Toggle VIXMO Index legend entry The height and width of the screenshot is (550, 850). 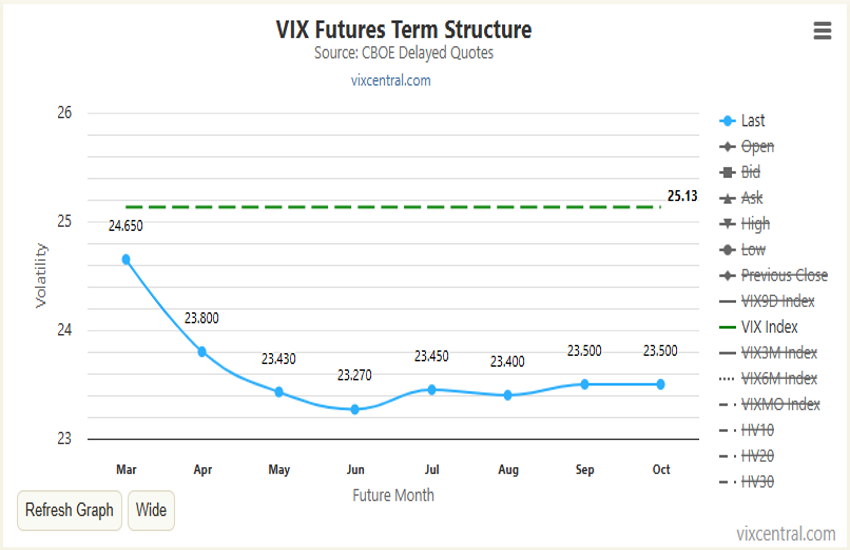point(780,405)
